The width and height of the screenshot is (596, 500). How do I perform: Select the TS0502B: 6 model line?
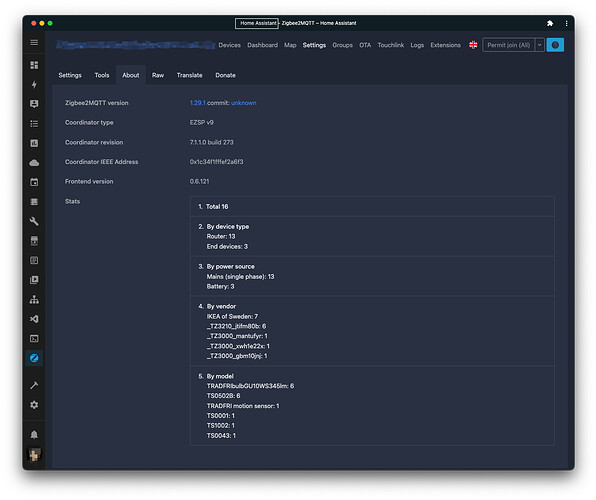[224, 396]
